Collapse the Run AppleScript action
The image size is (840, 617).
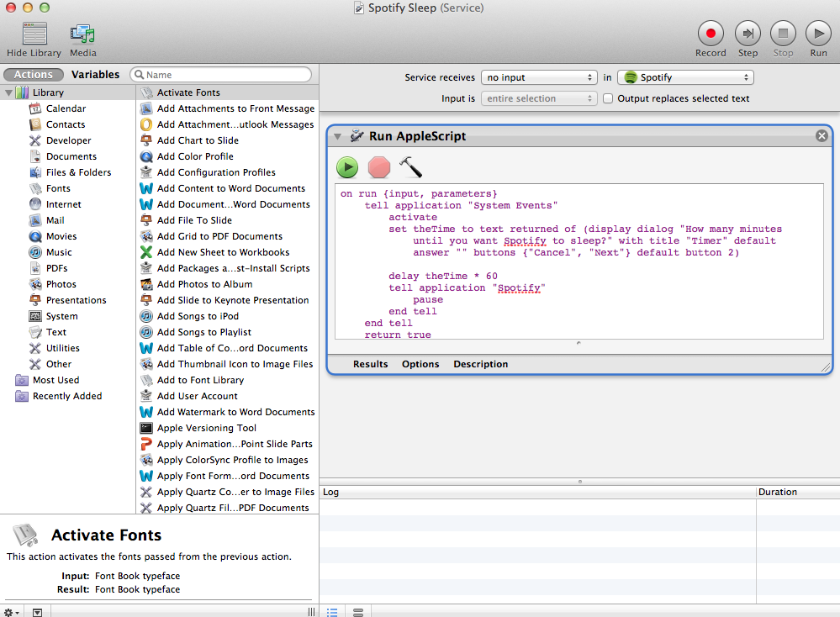pos(337,136)
